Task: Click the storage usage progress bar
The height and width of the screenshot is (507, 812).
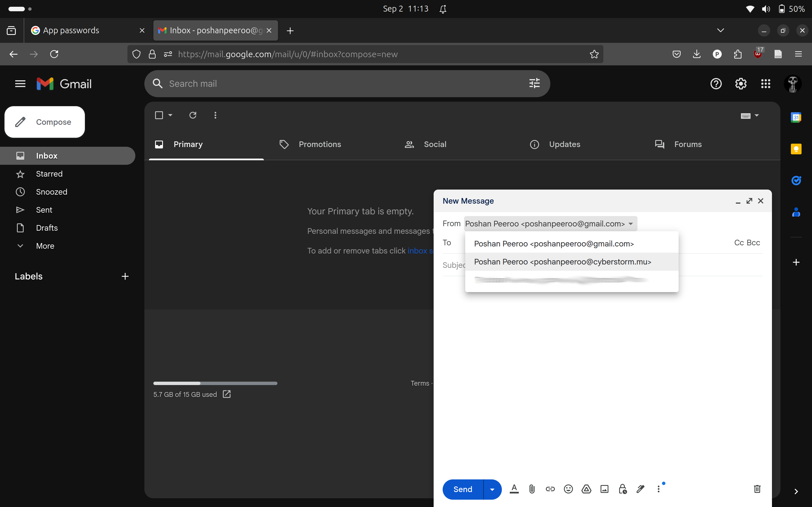Action: [x=215, y=383]
